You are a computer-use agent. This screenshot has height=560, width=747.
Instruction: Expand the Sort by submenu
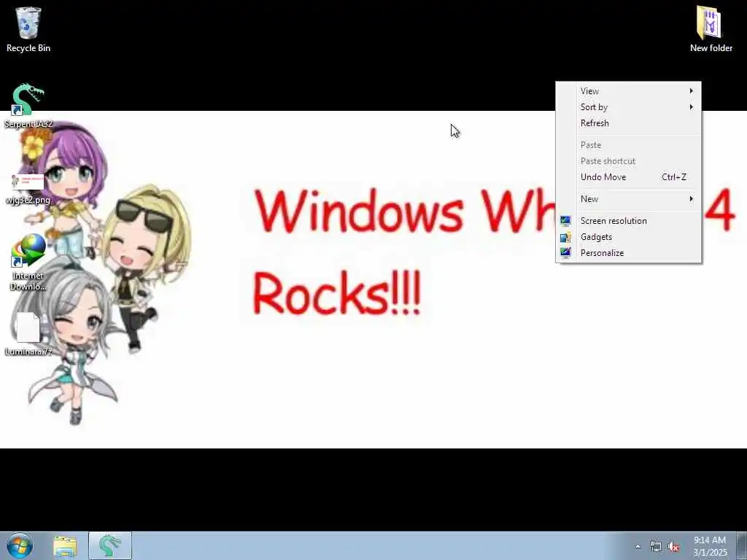628,107
